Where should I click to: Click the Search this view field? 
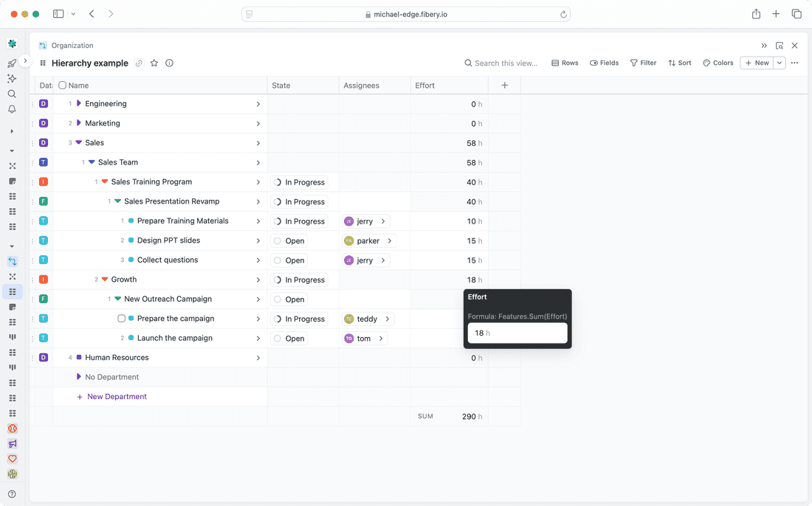[x=506, y=63]
